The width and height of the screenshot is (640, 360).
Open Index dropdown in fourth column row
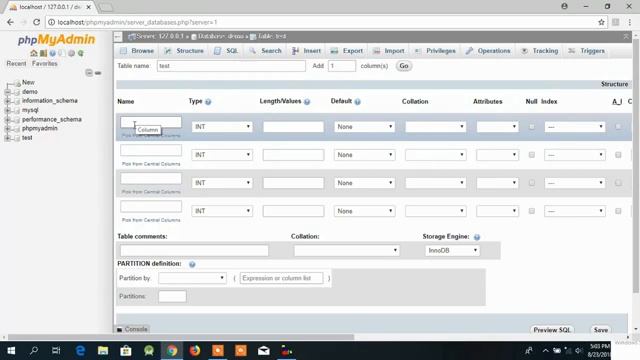coord(575,211)
